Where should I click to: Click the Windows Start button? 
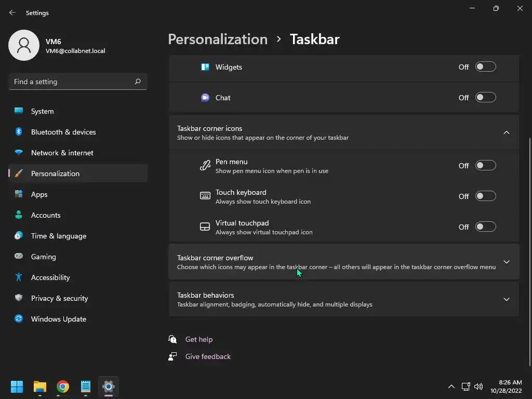(x=17, y=387)
